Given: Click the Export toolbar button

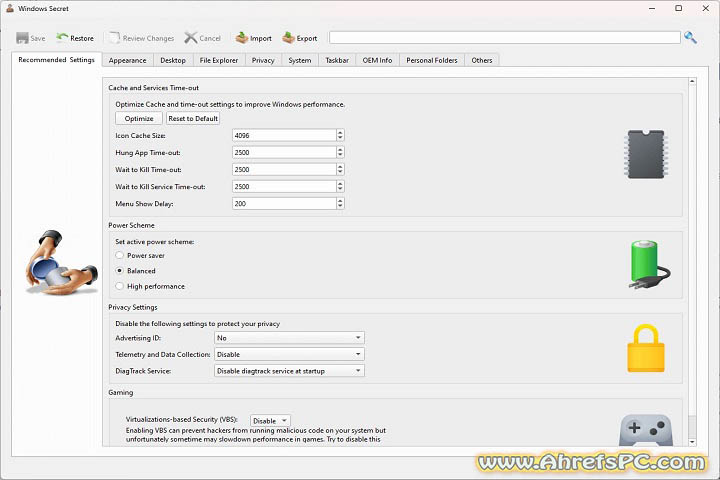Looking at the screenshot, I should coord(300,38).
